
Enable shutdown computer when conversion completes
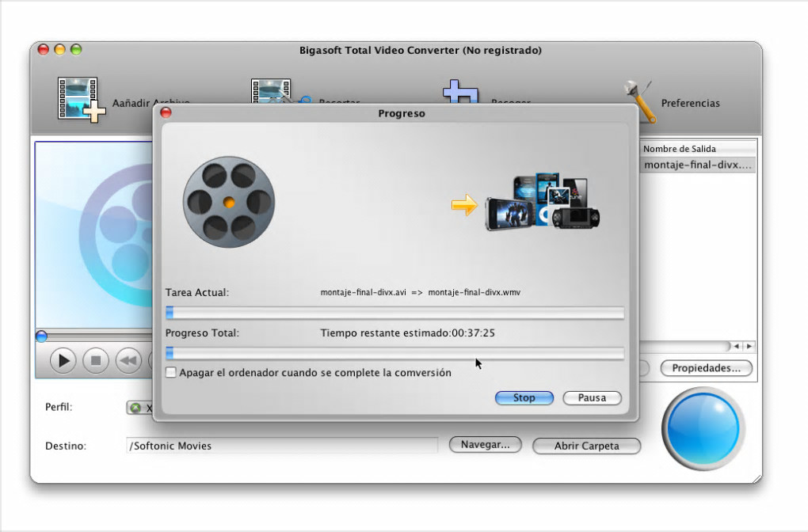(x=170, y=372)
